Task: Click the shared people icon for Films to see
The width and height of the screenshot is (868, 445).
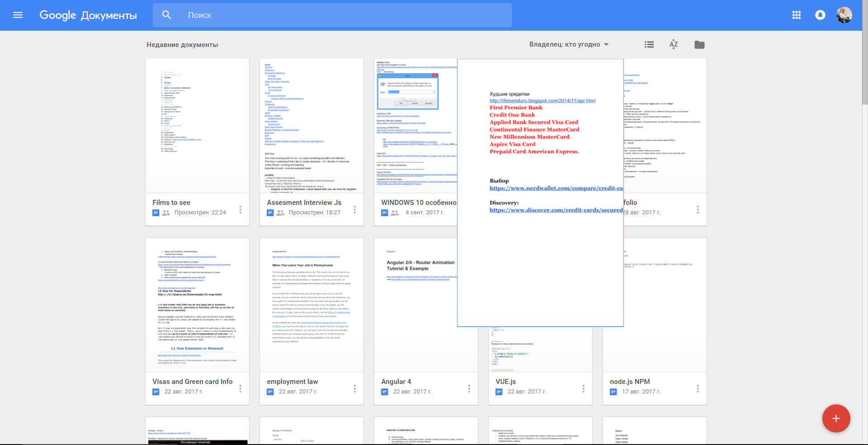Action: (x=166, y=213)
